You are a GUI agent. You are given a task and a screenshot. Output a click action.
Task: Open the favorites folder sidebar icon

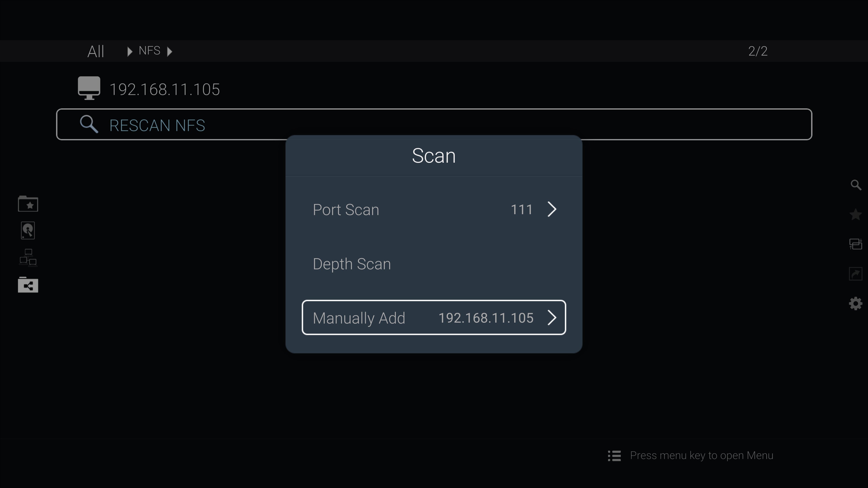(x=28, y=204)
